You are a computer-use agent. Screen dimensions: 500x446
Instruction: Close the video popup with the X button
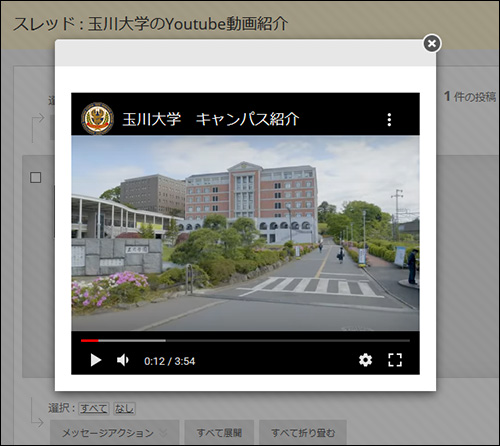[x=432, y=43]
